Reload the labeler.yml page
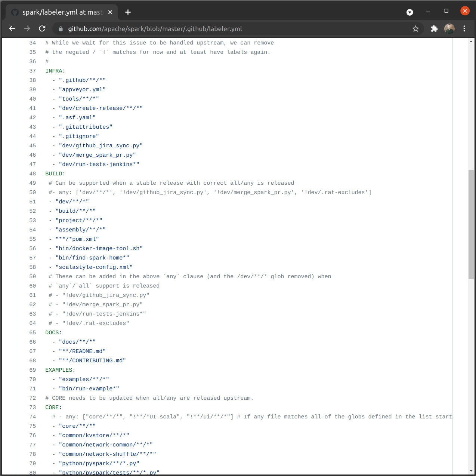The image size is (476, 476). (42, 29)
